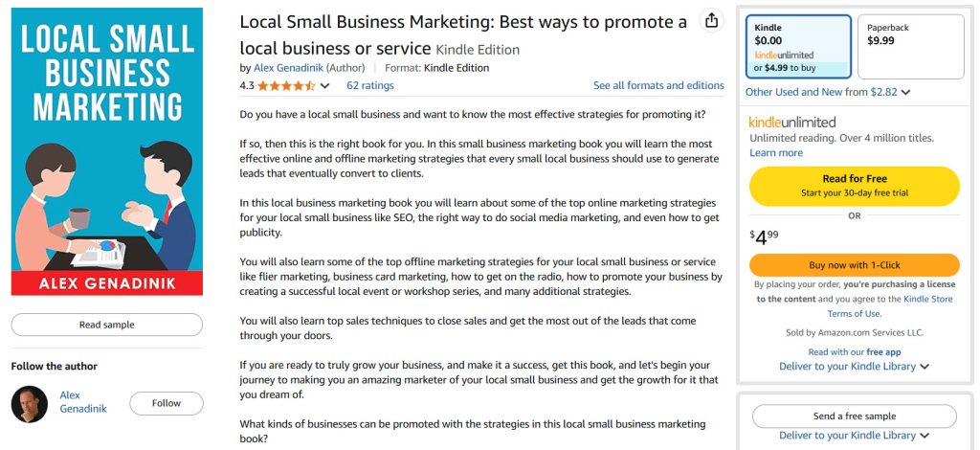
Task: Select the Paperback format option
Action: click(910, 47)
